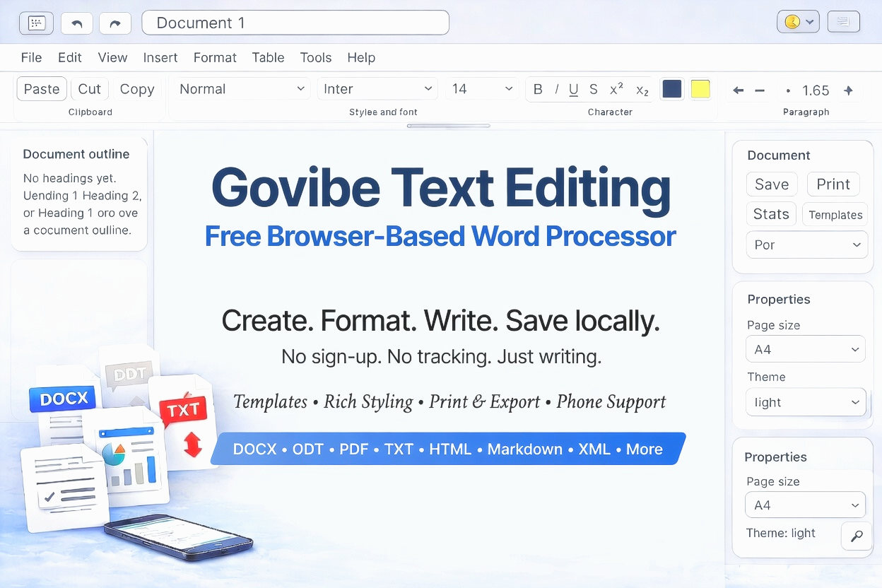The image size is (882, 588).
Task: Click the undo arrow icon
Action: 77,23
